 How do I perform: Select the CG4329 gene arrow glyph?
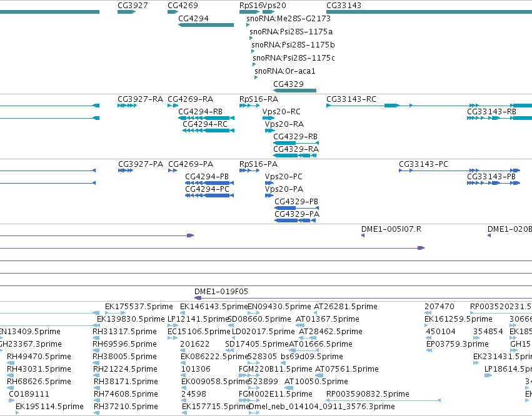tap(294, 91)
